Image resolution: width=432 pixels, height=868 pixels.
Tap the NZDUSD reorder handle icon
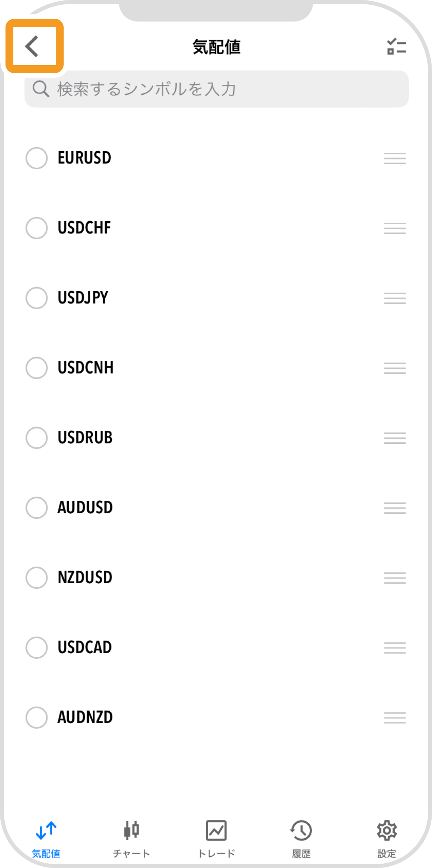click(395, 578)
